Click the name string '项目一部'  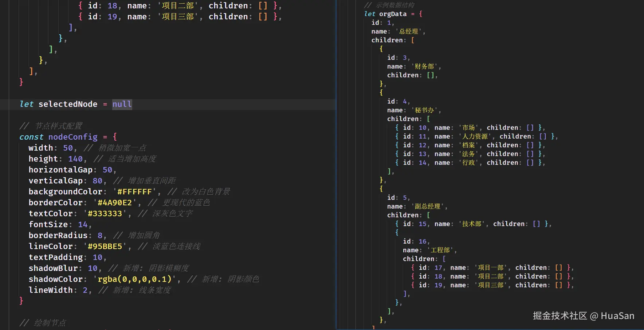tap(491, 268)
